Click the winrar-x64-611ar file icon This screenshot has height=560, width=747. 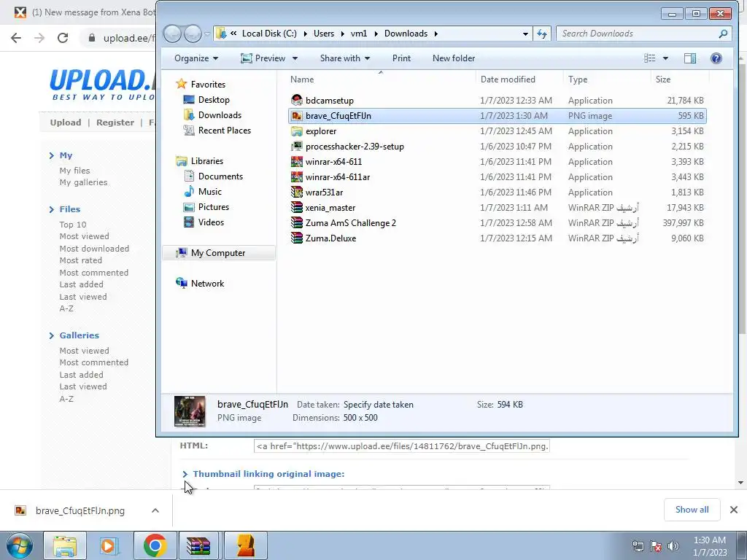pyautogui.click(x=297, y=176)
